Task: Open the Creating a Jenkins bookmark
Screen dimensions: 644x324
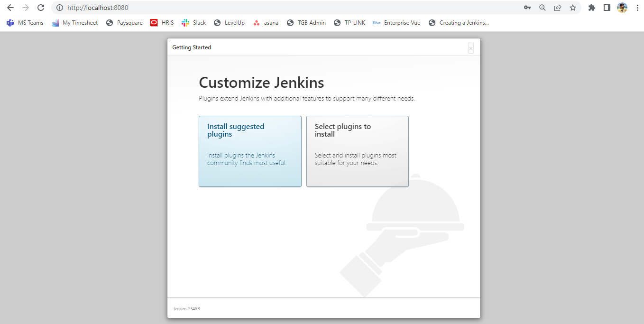Action: coord(459,22)
